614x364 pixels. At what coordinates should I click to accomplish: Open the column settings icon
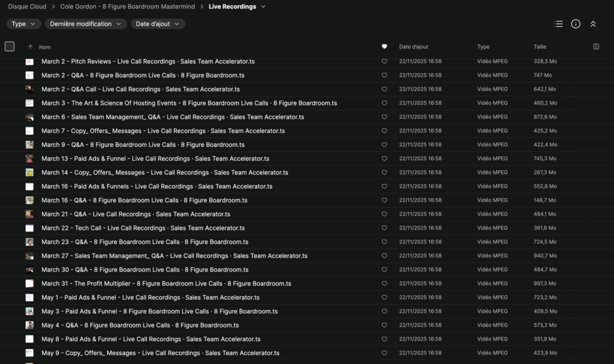pyautogui.click(x=596, y=47)
